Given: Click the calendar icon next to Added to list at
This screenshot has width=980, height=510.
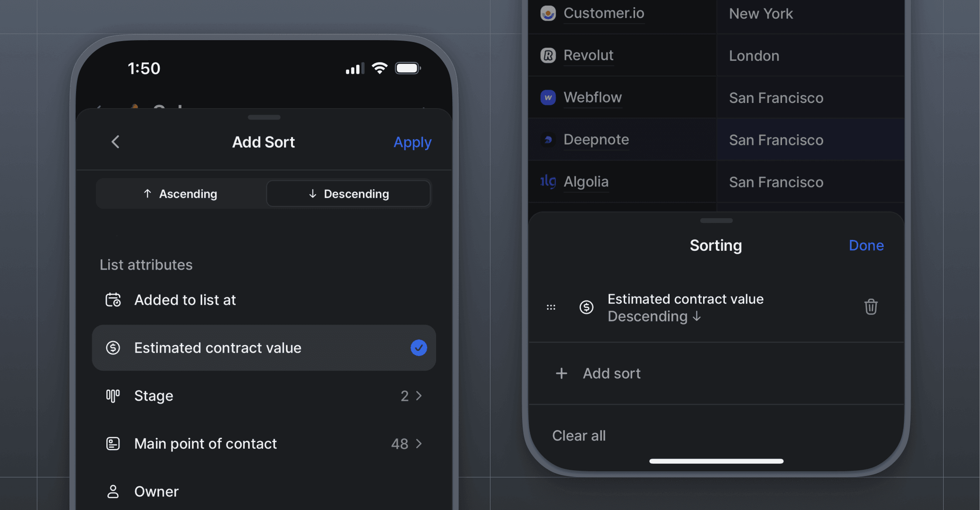Looking at the screenshot, I should [x=112, y=299].
